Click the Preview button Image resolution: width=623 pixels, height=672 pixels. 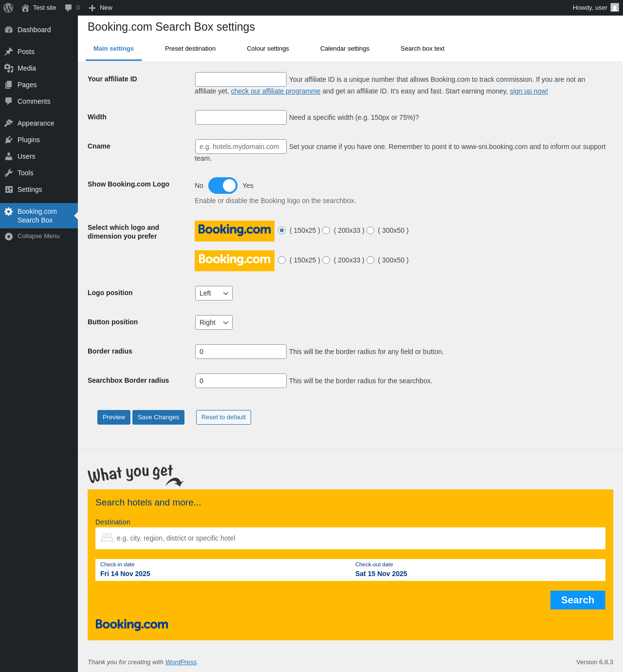pos(114,417)
